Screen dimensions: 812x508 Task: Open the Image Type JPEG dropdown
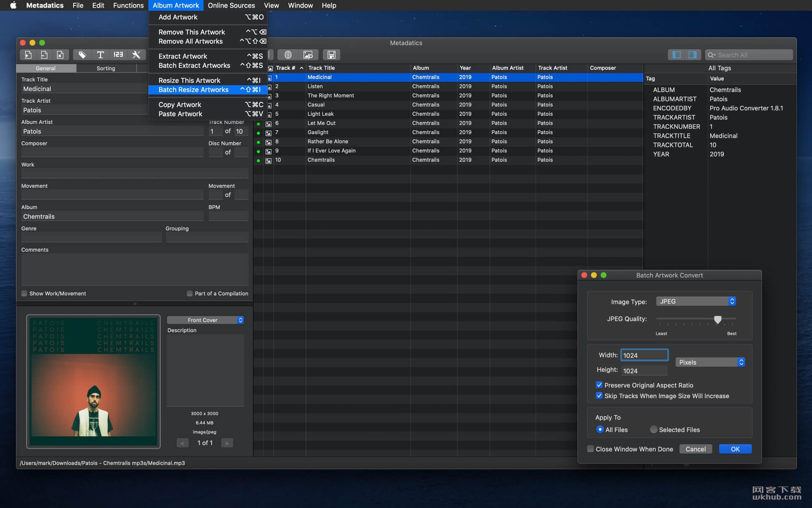point(696,301)
